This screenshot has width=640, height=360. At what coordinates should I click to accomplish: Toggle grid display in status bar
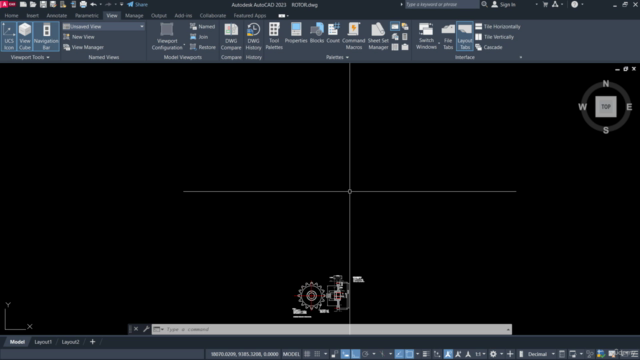[307, 354]
